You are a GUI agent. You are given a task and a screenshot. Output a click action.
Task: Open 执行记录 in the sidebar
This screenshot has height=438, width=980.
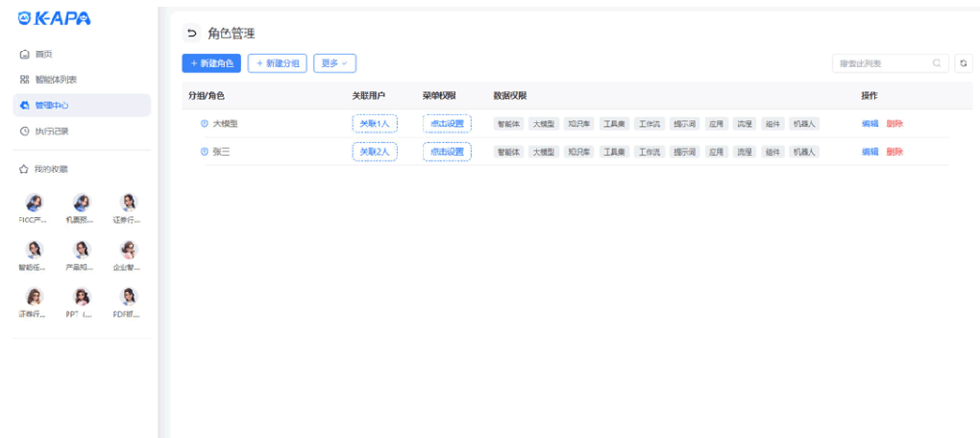(x=51, y=132)
